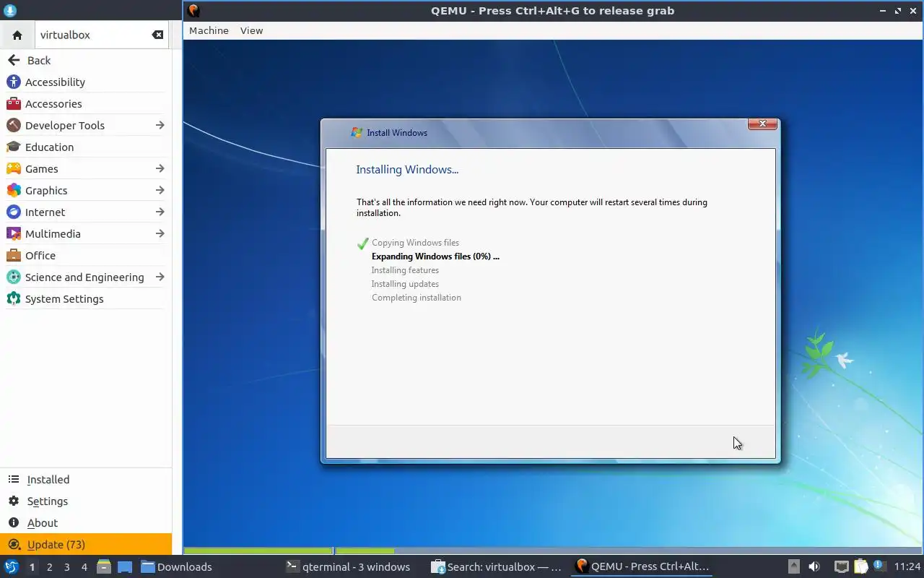Open the About page
This screenshot has width=924, height=578.
tap(86, 523)
